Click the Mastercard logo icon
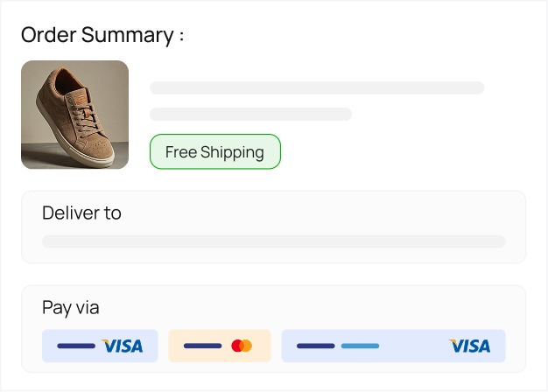The width and height of the screenshot is (548, 392). click(x=242, y=346)
